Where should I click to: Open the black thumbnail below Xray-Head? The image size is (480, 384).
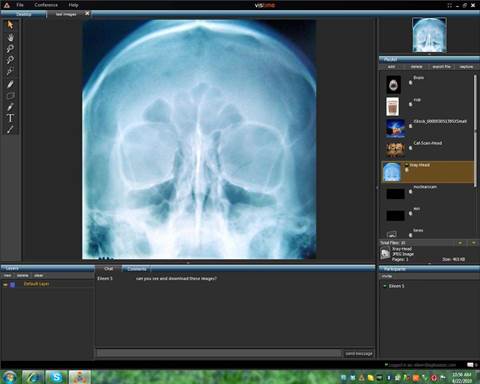395,194
